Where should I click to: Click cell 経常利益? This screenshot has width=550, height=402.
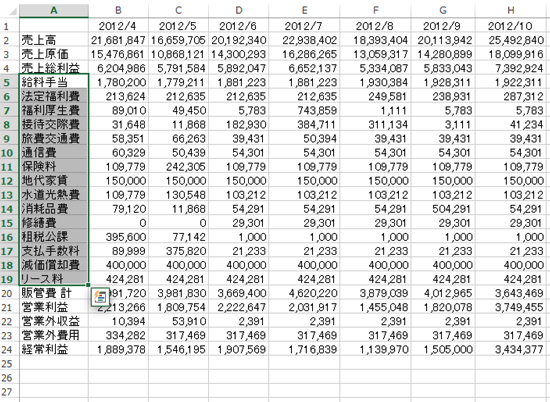[54, 349]
